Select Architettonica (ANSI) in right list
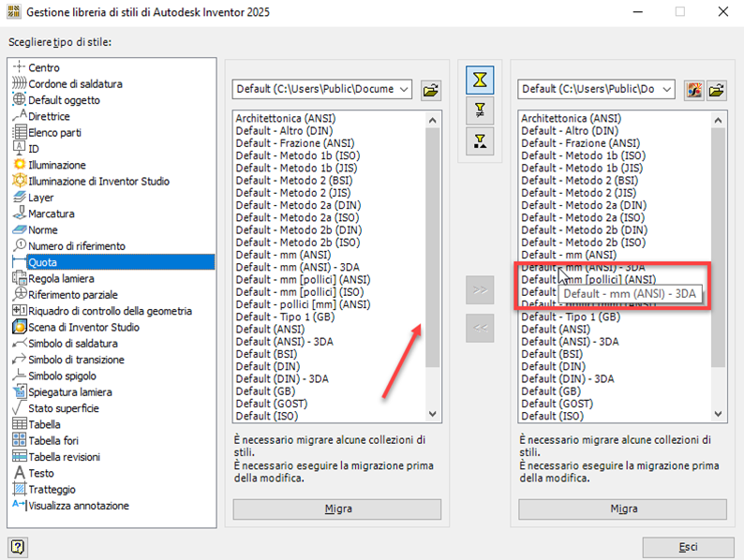This screenshot has height=560, width=744. click(x=572, y=118)
